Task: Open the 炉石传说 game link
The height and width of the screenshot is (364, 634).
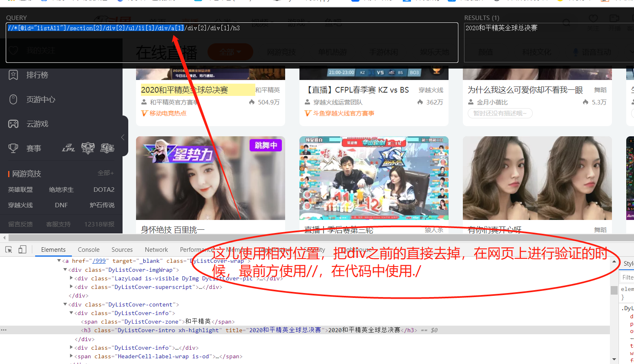Action: 102,205
